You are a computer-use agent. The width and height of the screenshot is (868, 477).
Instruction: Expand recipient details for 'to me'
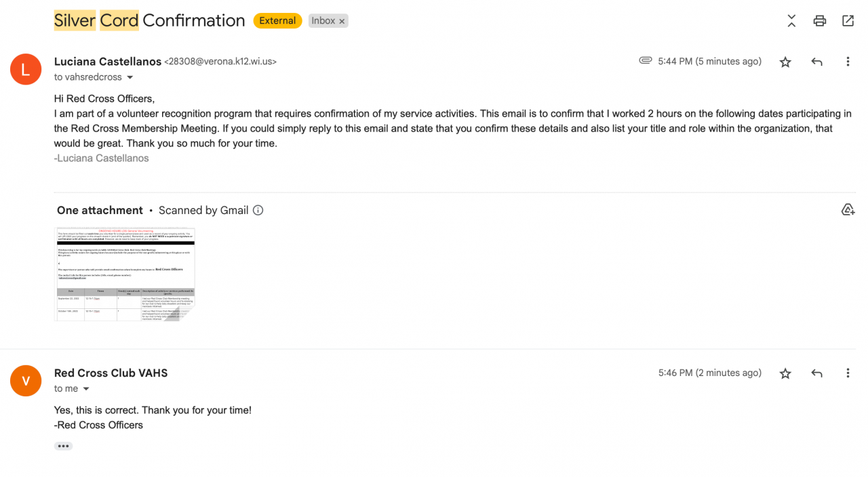86,389
